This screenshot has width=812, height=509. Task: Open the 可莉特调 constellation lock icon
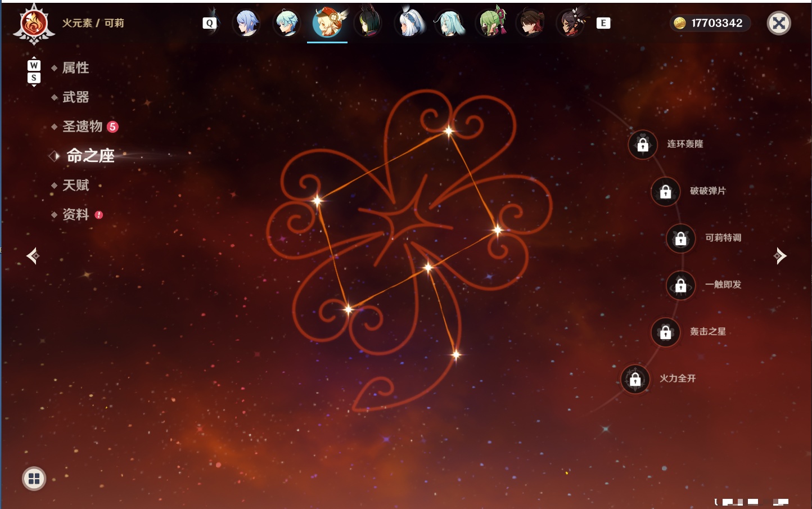[681, 238]
